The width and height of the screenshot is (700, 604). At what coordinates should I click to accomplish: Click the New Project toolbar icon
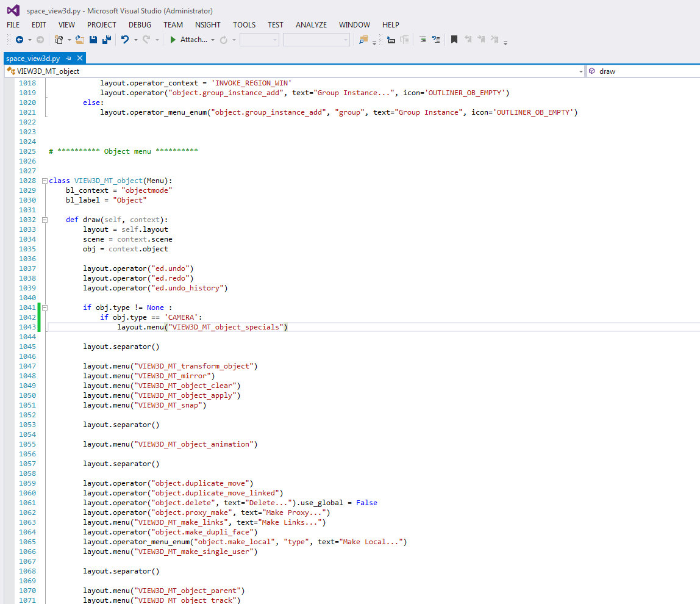click(x=59, y=40)
